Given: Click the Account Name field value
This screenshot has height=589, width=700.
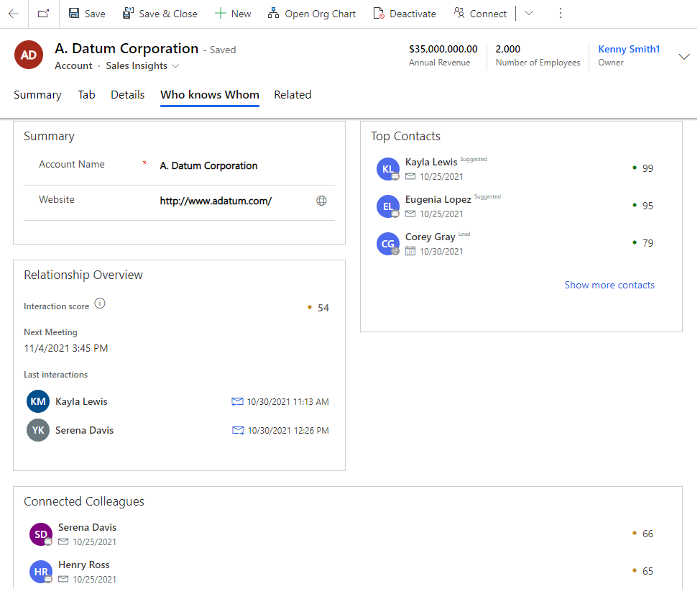Looking at the screenshot, I should [208, 166].
